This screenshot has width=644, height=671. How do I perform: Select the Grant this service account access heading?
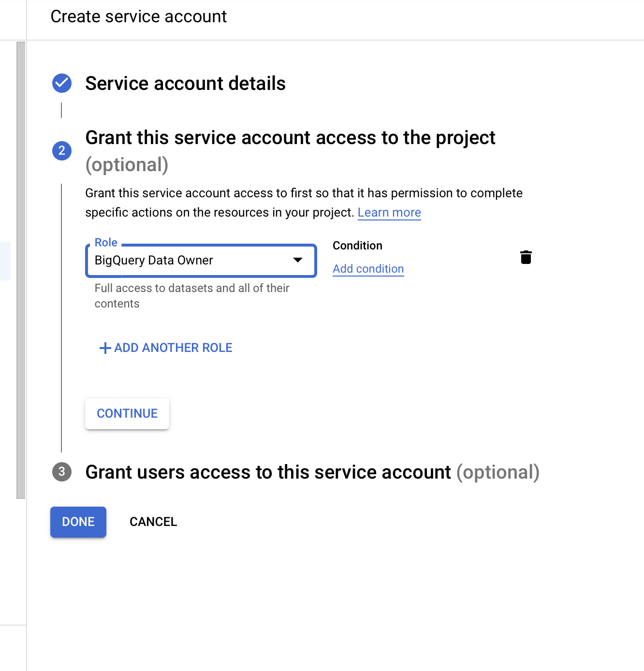[290, 151]
